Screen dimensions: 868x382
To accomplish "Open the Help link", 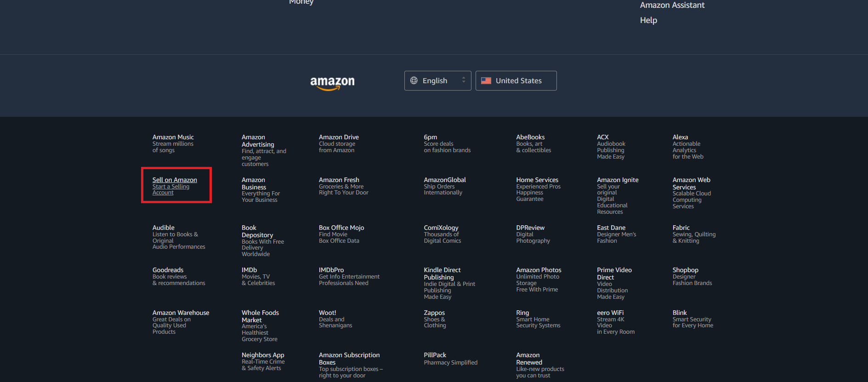I will [x=648, y=20].
